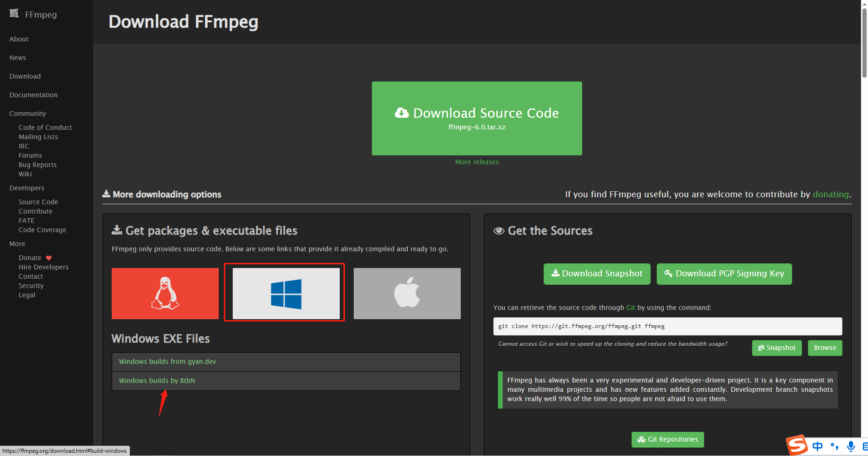Screen dimensions: 868x456
Task: Open the Community section
Action: click(x=27, y=114)
